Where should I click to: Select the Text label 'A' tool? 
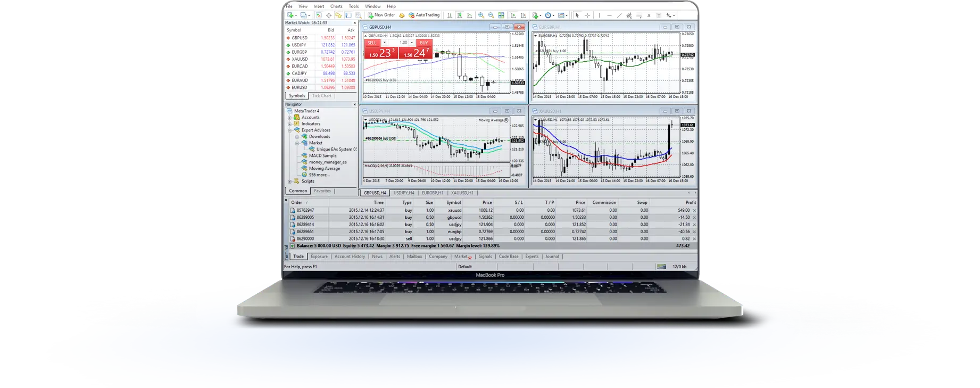tap(649, 15)
